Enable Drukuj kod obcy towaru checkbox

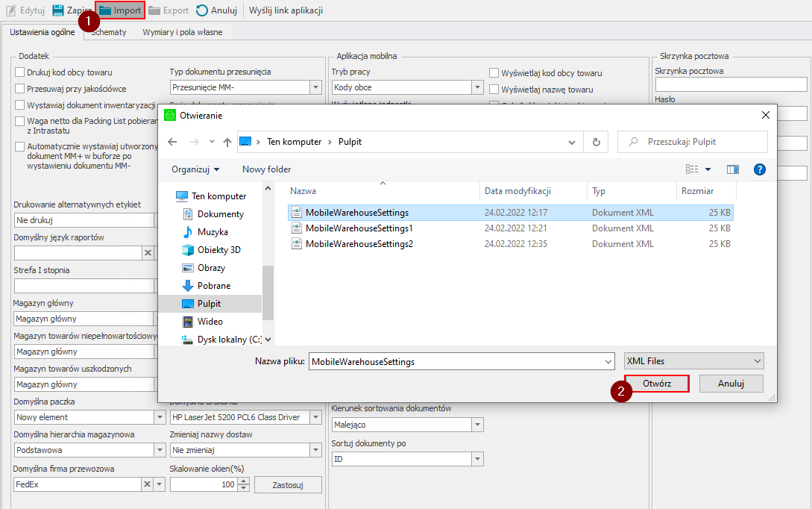pos(20,72)
